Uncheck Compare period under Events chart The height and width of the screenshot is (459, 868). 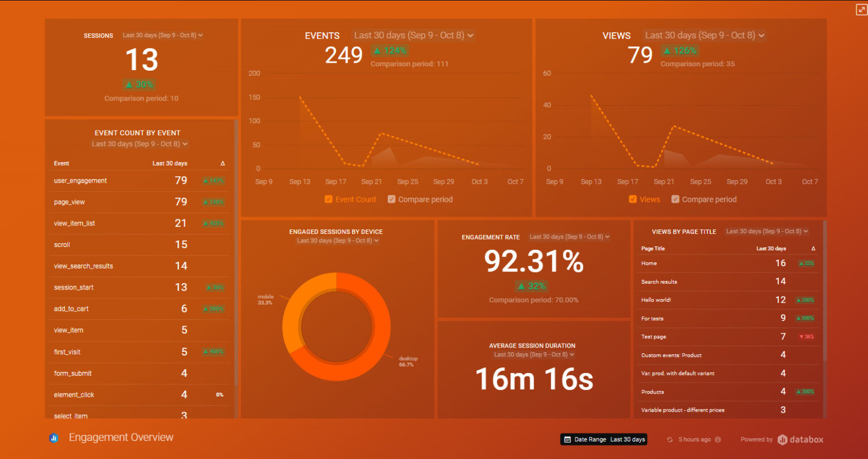coord(392,200)
